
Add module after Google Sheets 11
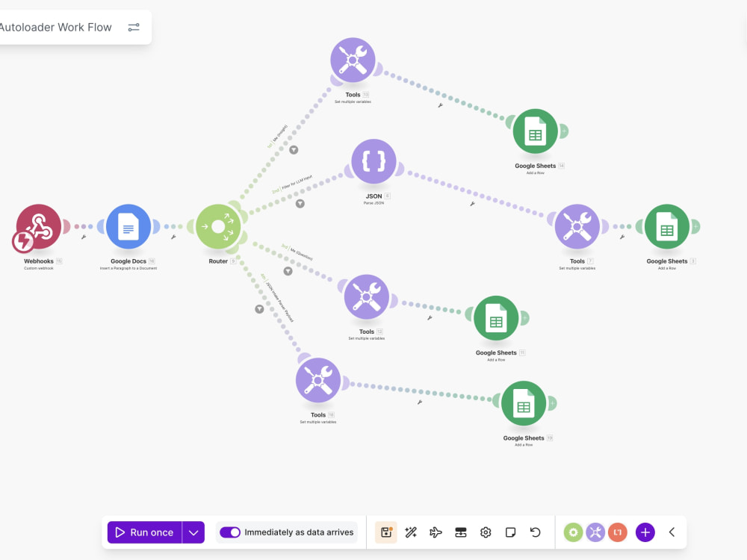click(x=524, y=318)
